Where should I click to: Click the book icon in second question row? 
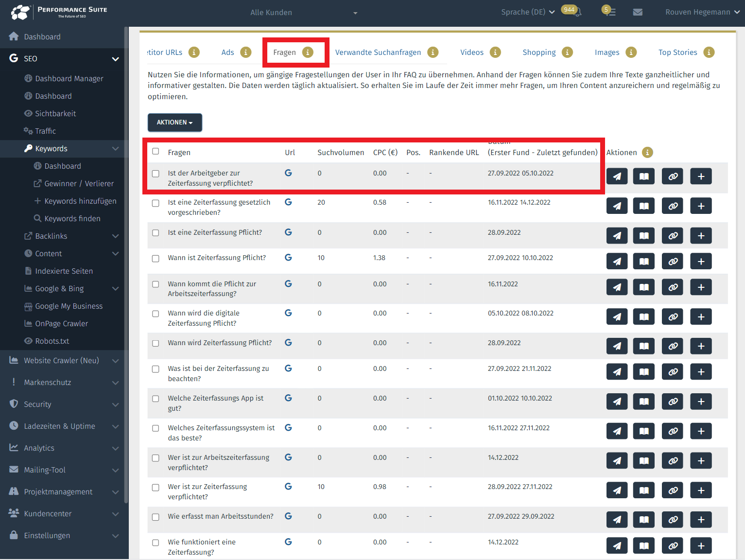pos(644,206)
